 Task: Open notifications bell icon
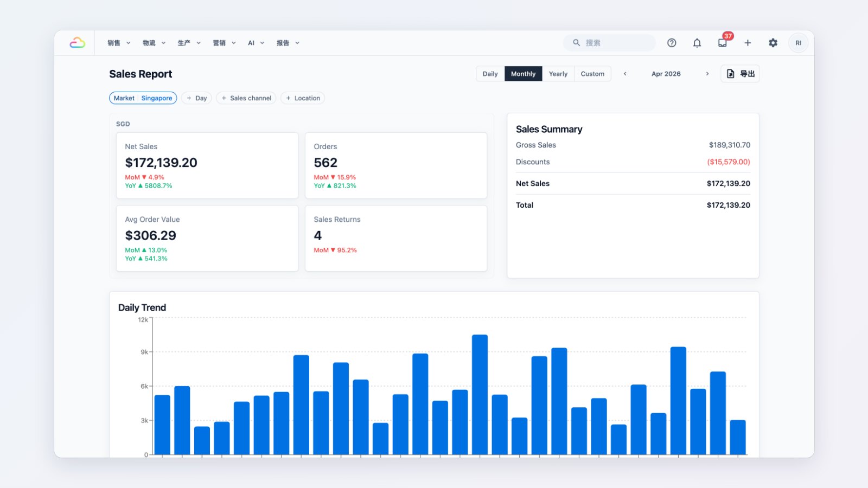pyautogui.click(x=697, y=43)
